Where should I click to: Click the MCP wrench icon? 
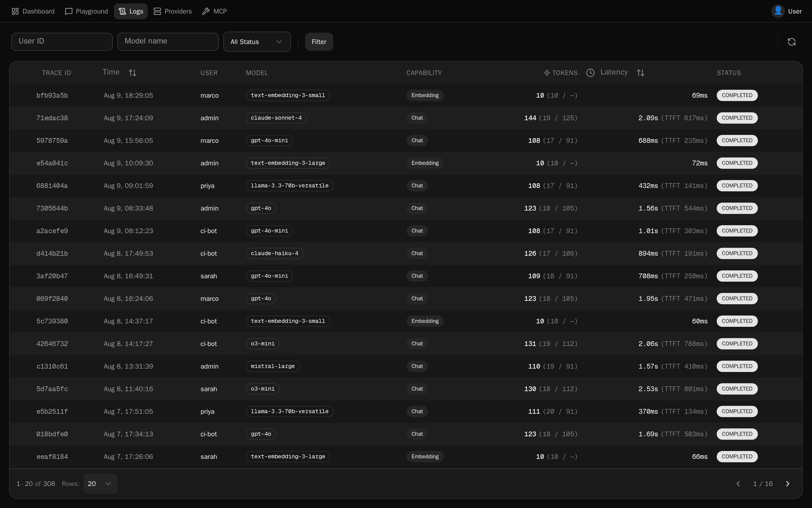(206, 11)
